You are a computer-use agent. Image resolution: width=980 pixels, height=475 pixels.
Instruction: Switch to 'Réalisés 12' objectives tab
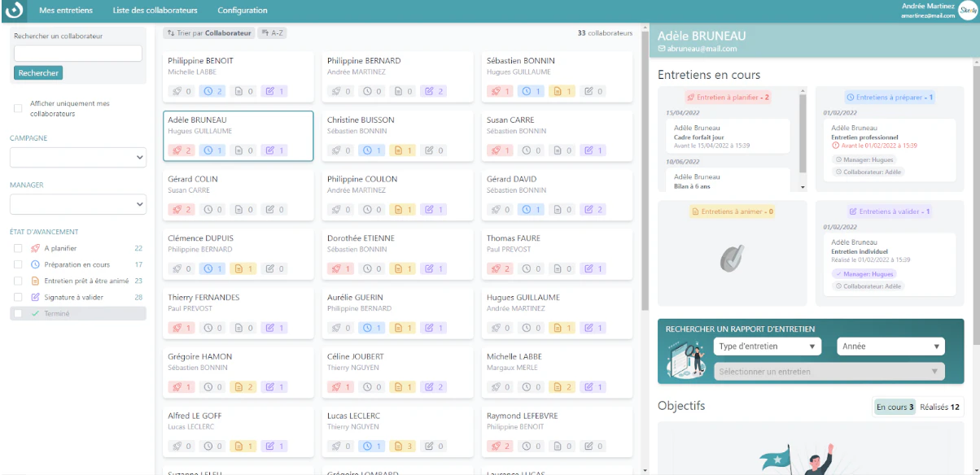click(x=939, y=407)
